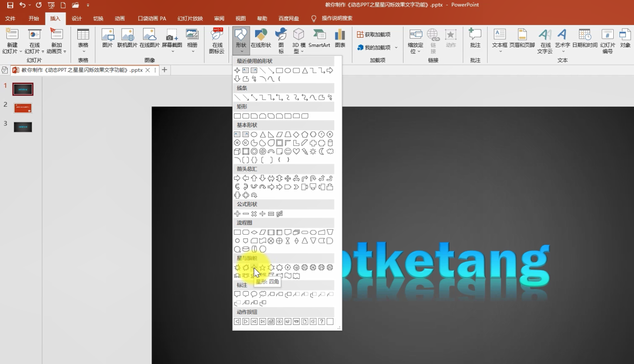The height and width of the screenshot is (364, 634).
Task: Pick the flowchart magnetic disk shape
Action: (x=245, y=249)
